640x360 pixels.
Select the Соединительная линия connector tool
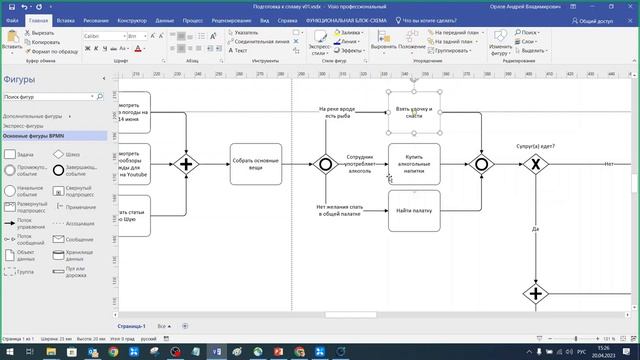258,41
